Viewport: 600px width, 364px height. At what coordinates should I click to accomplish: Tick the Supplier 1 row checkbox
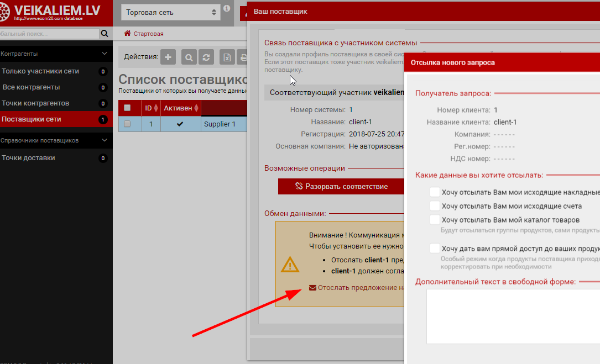[x=127, y=124]
